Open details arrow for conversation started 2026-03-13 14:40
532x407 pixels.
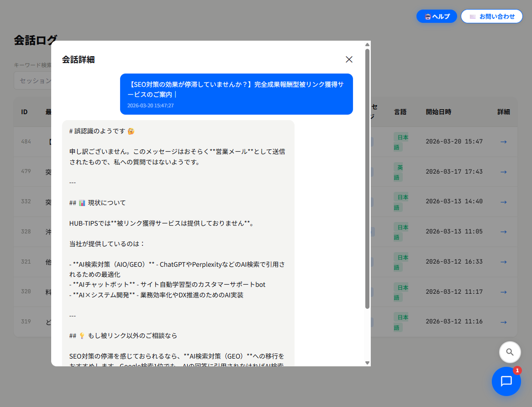point(503,201)
